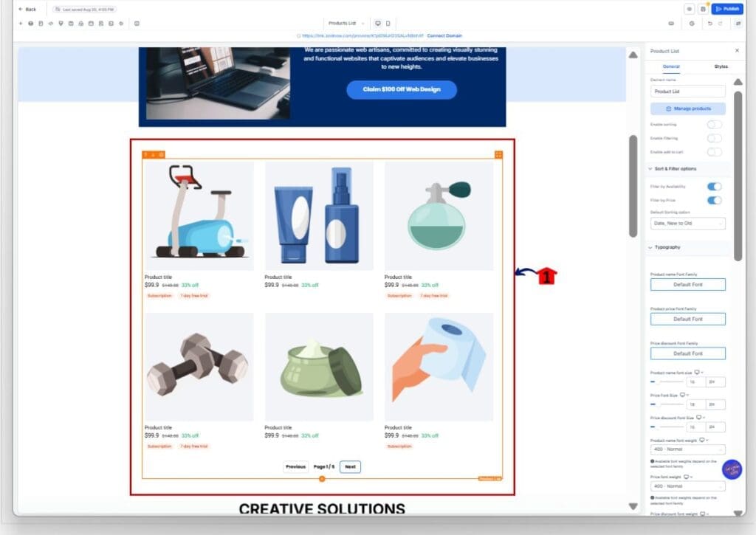Click the Manage products button
The height and width of the screenshot is (535, 756).
pyautogui.click(x=687, y=109)
